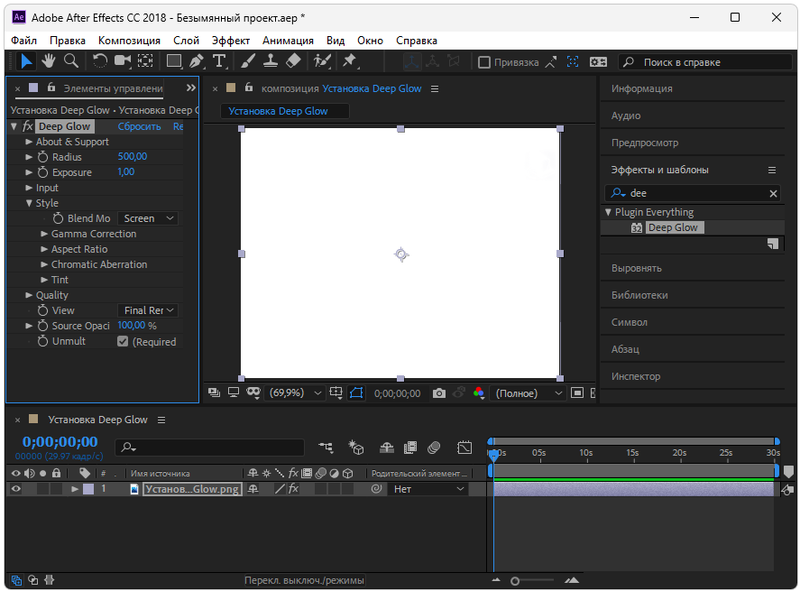The width and height of the screenshot is (800, 591).
Task: Toggle mask and shape path visibility icon
Action: pos(356,393)
